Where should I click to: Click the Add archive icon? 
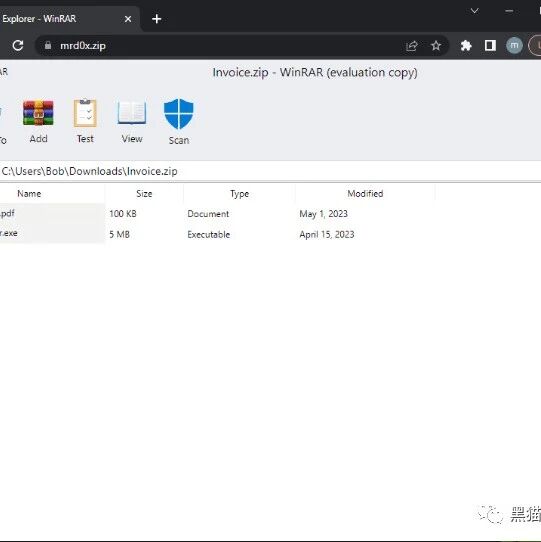click(x=38, y=113)
